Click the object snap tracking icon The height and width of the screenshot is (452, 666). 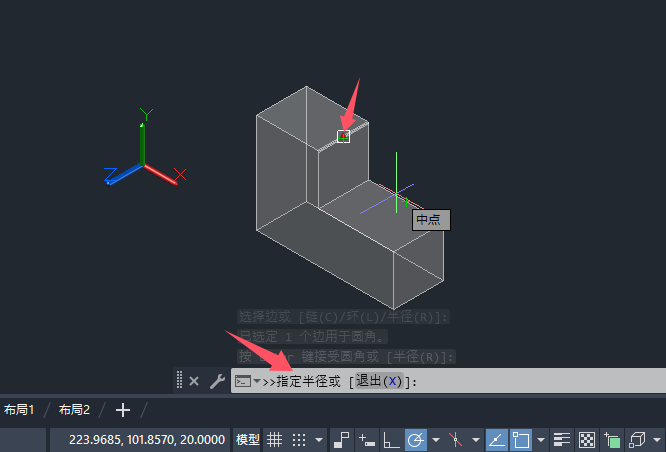pyautogui.click(x=496, y=440)
